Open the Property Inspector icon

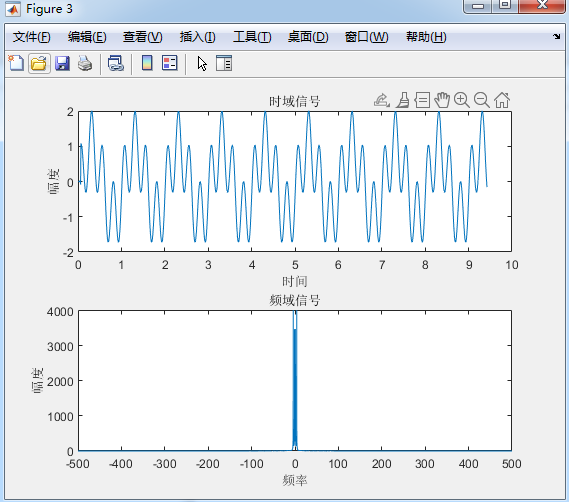tap(224, 64)
